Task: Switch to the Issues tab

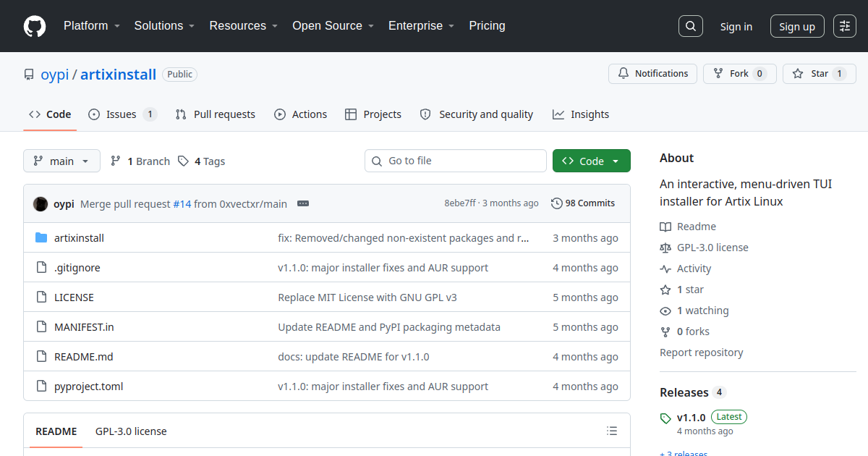Action: pos(122,114)
